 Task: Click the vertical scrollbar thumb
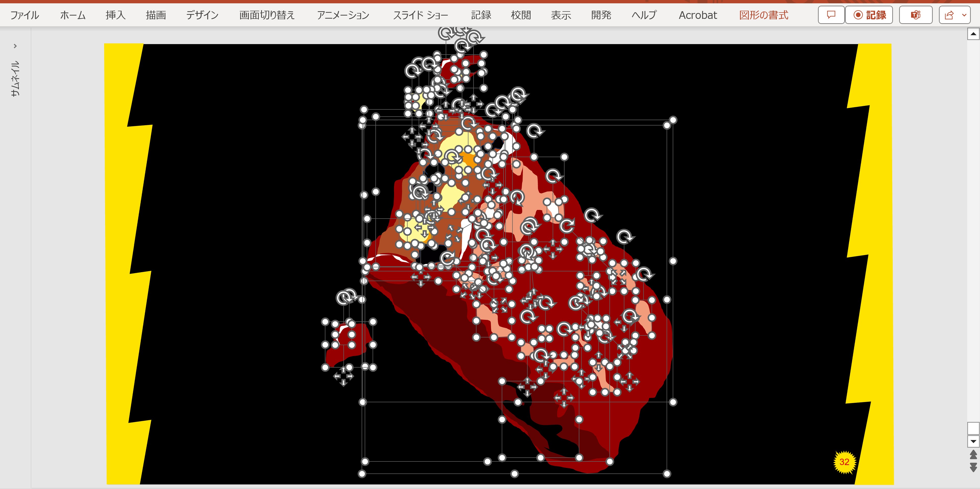(973, 428)
